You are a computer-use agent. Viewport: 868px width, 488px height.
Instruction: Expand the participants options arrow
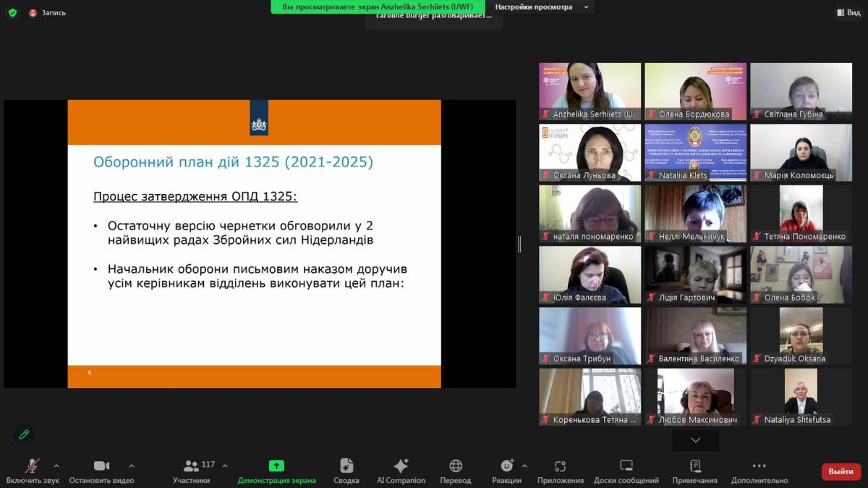coord(224,466)
